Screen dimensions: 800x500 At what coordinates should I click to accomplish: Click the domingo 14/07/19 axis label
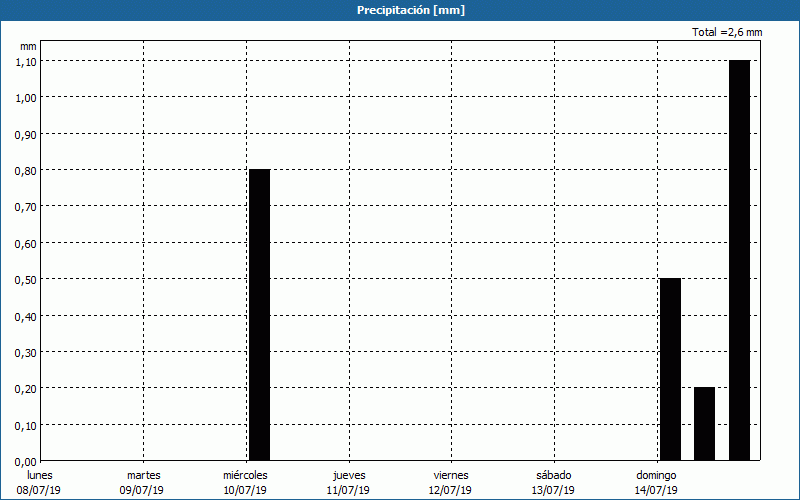[656, 483]
